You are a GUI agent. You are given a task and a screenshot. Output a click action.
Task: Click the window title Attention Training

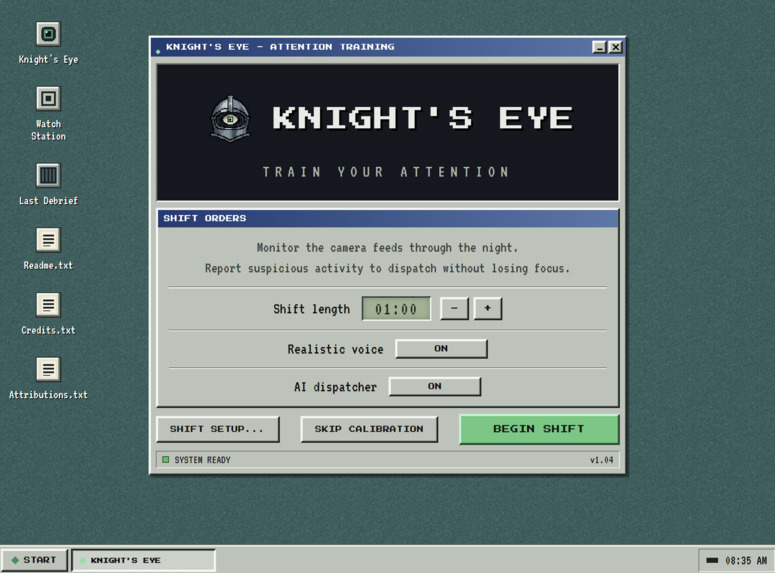coord(332,47)
